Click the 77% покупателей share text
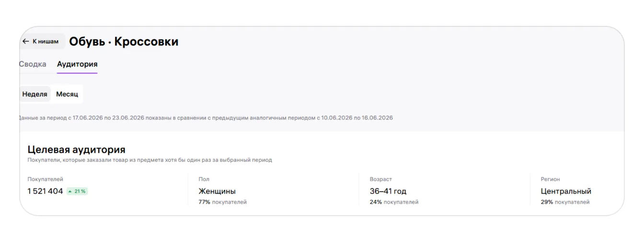The height and width of the screenshot is (242, 644). pyautogui.click(x=223, y=202)
